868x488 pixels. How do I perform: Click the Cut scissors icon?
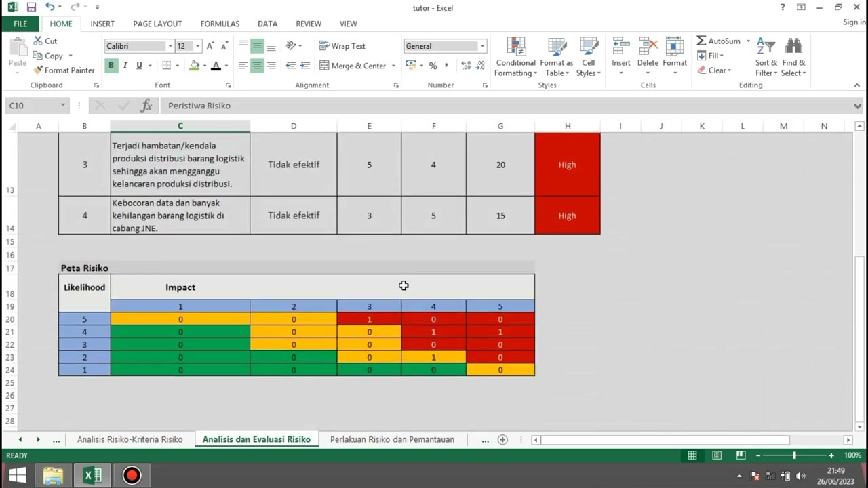37,41
